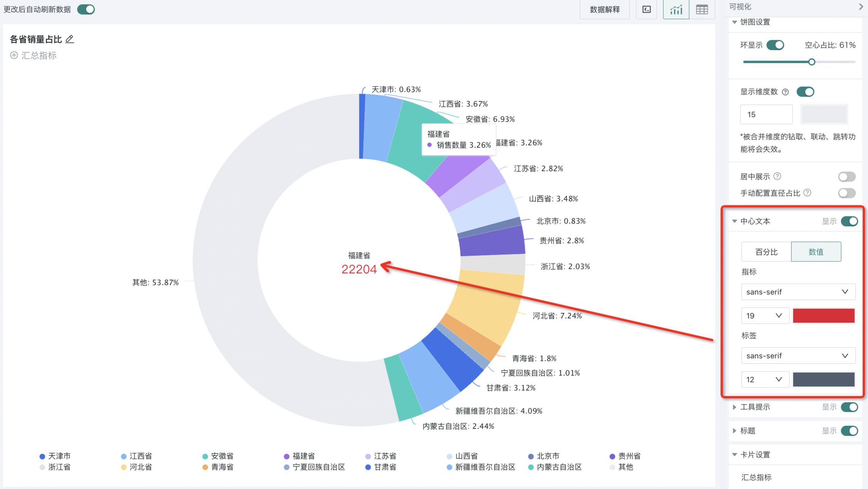Click the red 指标 color swatch
868x489 pixels.
[x=824, y=315]
